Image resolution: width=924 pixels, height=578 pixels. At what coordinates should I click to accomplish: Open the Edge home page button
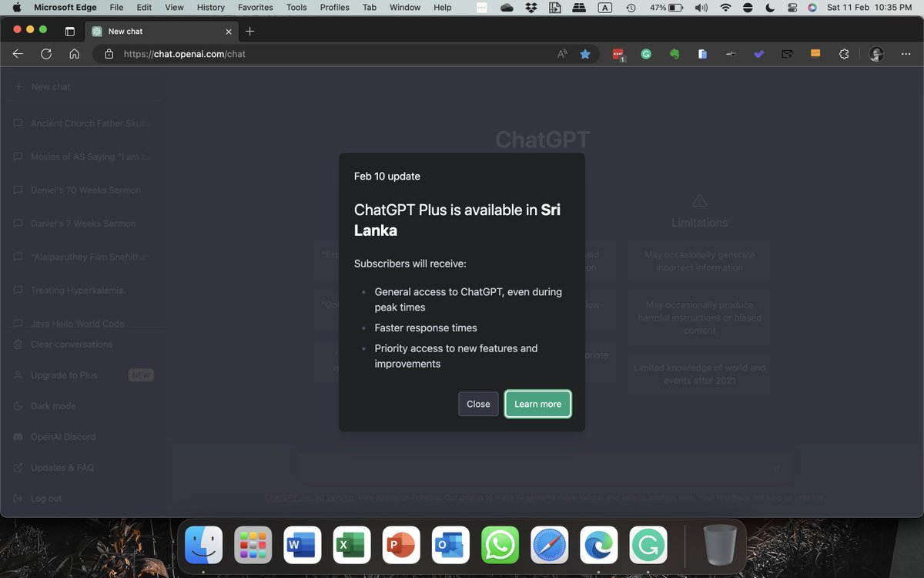(74, 54)
